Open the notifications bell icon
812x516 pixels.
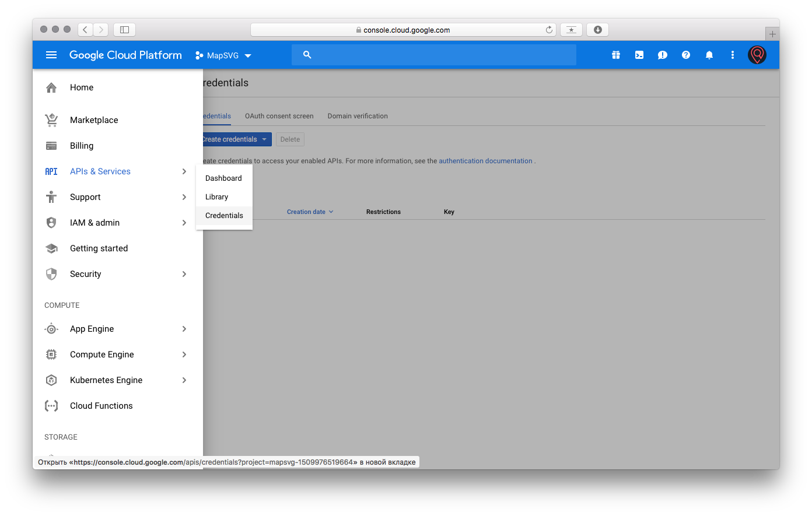[709, 55]
